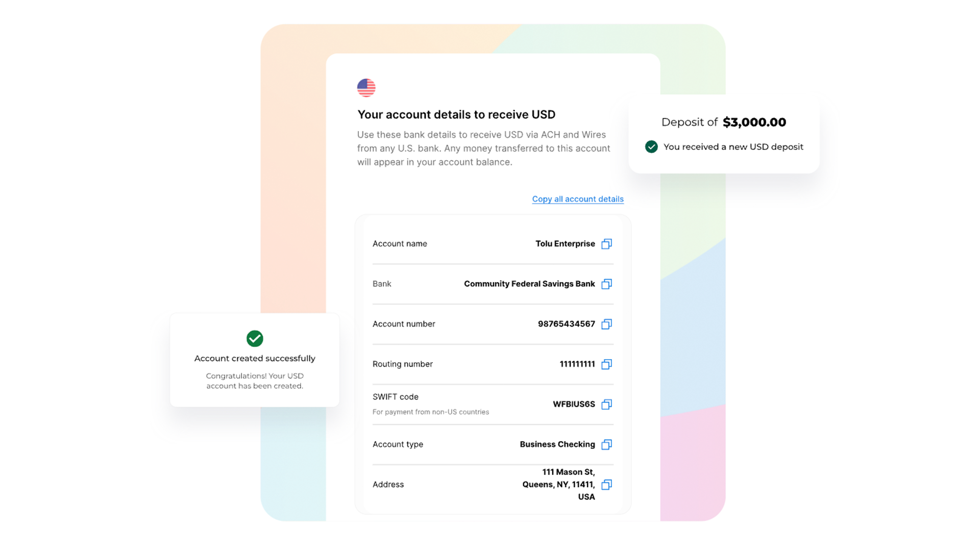The width and height of the screenshot is (980, 551).
Task: Select the account number value text
Action: tap(566, 324)
